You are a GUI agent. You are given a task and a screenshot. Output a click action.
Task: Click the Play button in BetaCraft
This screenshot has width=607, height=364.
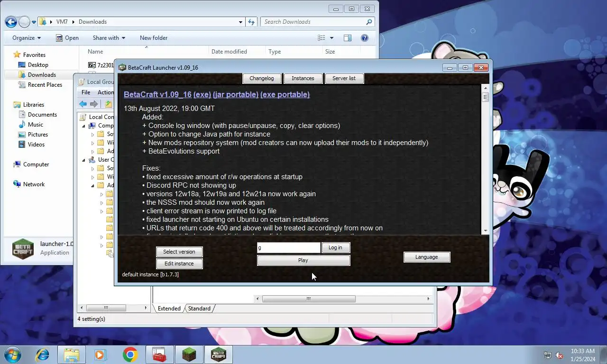coord(303,260)
